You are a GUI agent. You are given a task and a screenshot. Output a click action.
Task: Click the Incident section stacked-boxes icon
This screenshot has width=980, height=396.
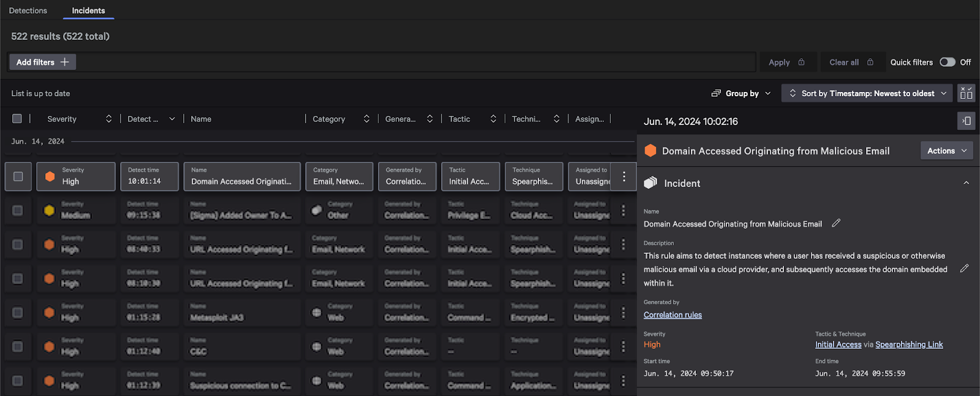coord(650,183)
